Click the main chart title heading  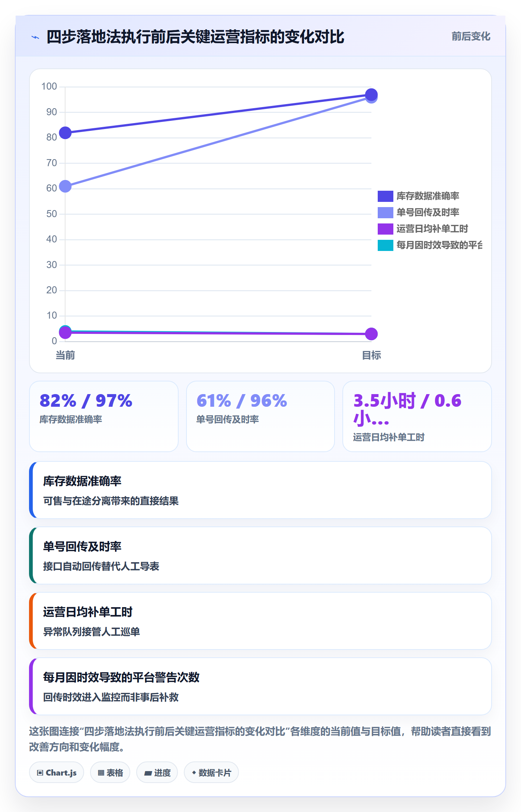pos(195,37)
